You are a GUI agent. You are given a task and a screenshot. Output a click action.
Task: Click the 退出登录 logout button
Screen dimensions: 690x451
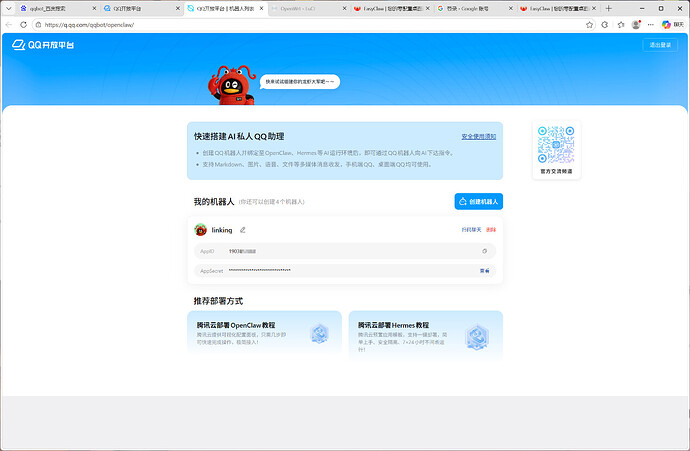coord(660,45)
